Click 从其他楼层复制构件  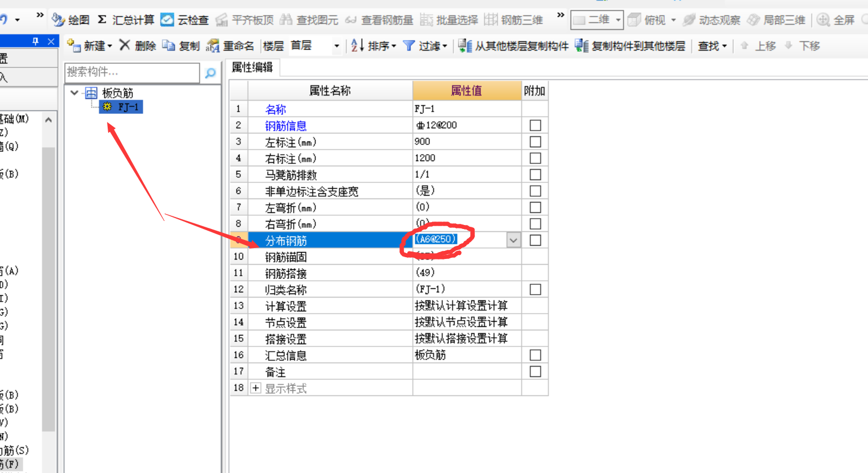513,45
